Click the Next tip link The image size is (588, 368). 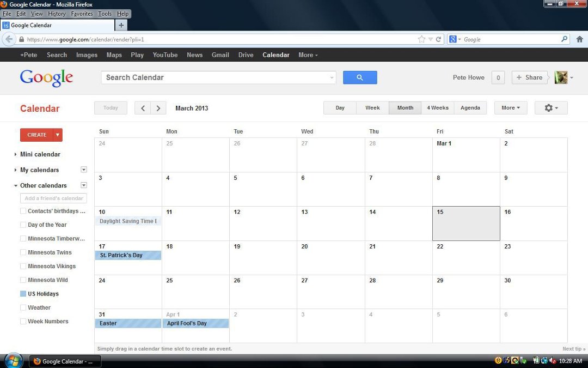point(574,349)
